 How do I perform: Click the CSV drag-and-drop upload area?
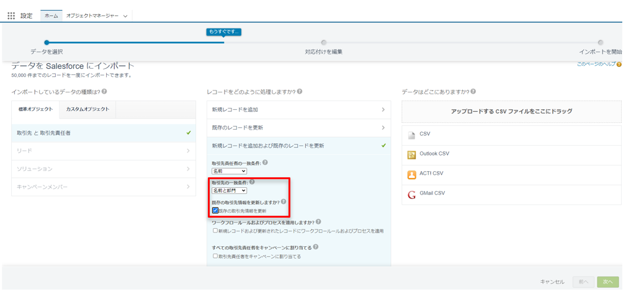[511, 111]
